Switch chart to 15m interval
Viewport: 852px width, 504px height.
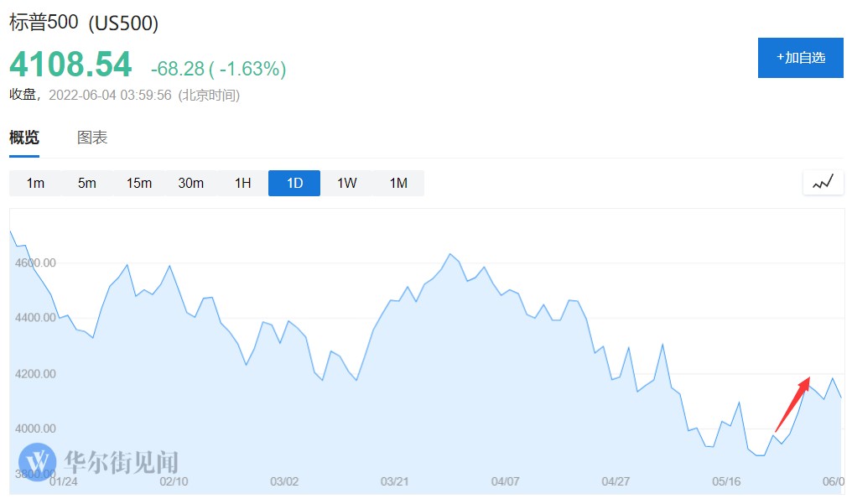click(139, 183)
